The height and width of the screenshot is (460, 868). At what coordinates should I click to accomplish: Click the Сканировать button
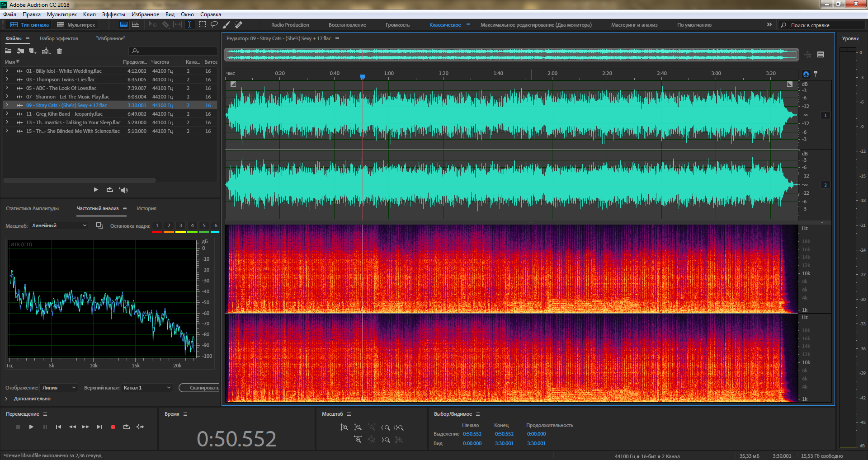199,388
